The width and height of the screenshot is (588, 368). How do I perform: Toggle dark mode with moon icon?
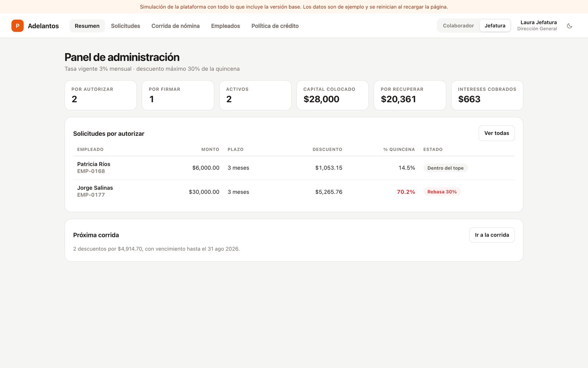pyautogui.click(x=569, y=26)
